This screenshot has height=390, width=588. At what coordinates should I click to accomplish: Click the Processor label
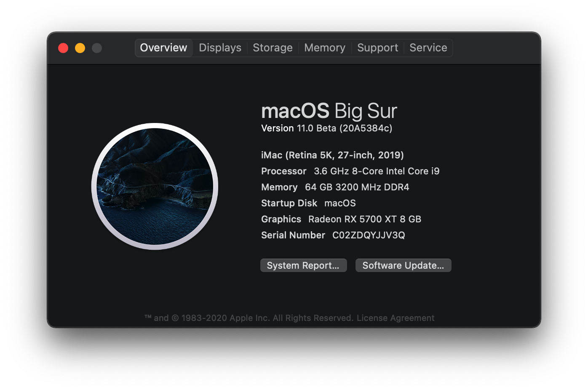click(x=283, y=171)
